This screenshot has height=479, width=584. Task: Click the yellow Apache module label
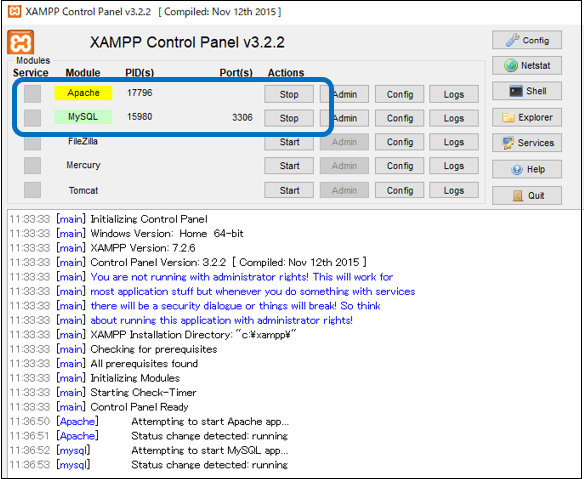(83, 93)
